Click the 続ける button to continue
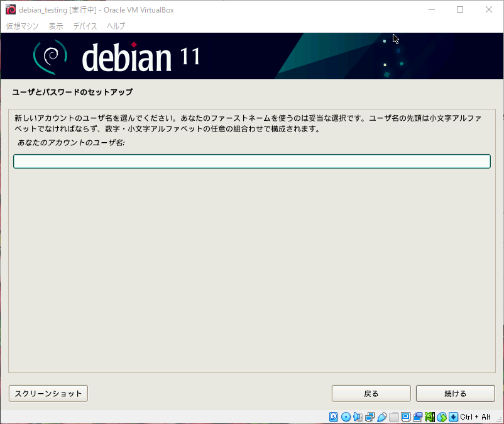Screen dimensions: 504x424 [x=456, y=393]
